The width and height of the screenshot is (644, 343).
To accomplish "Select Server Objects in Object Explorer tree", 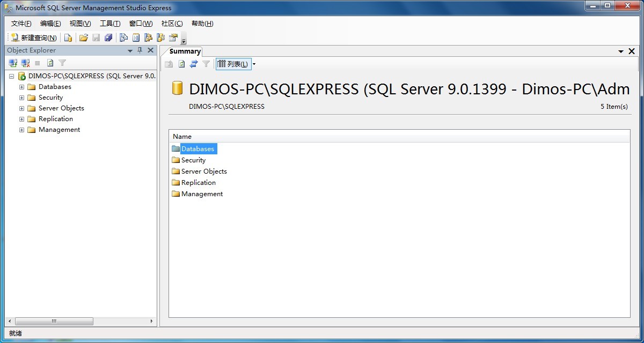I will tap(61, 108).
